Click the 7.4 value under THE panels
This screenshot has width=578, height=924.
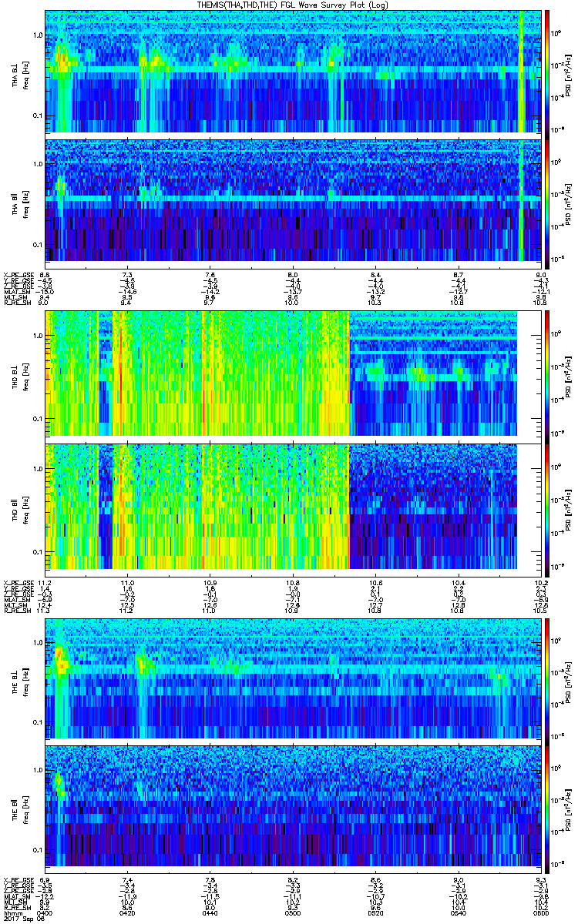(128, 879)
